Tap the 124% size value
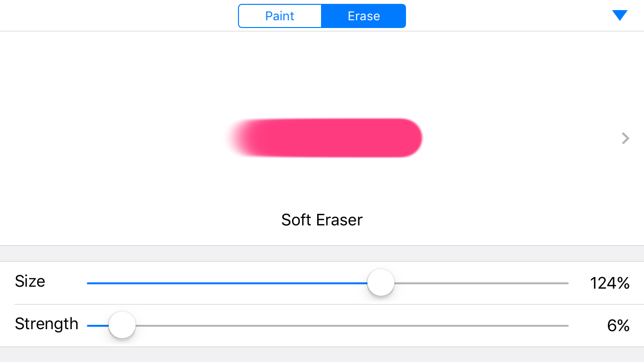The width and height of the screenshot is (644, 362). (610, 283)
